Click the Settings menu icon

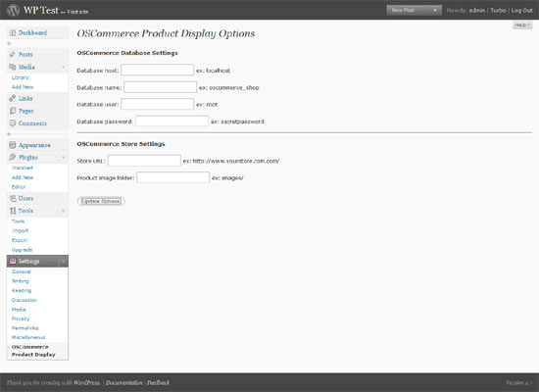(13, 261)
